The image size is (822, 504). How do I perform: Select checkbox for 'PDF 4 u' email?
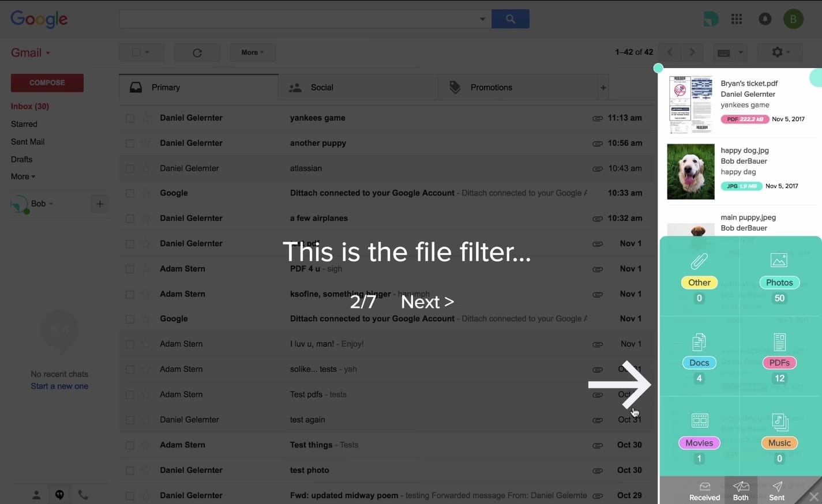(130, 269)
